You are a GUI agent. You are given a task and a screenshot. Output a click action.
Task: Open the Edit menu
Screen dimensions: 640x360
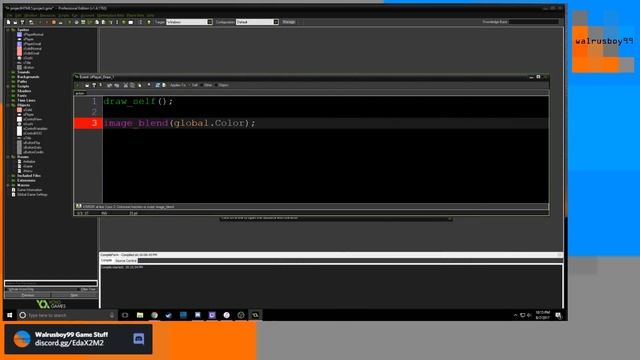18,16
